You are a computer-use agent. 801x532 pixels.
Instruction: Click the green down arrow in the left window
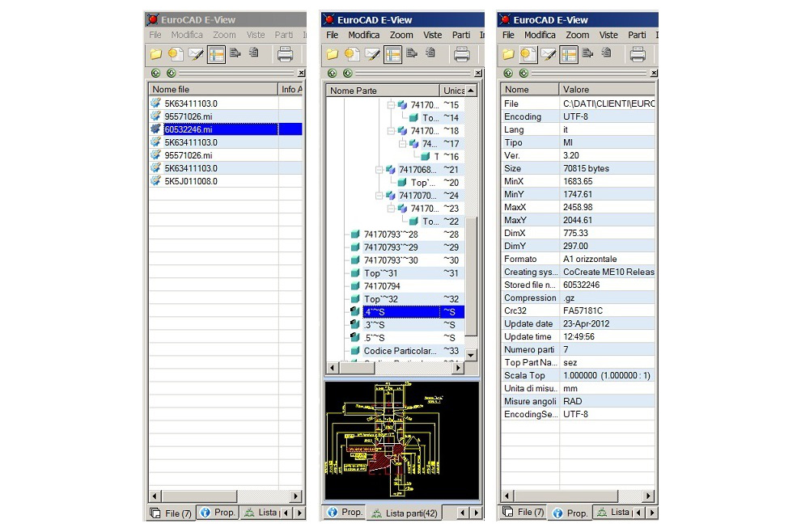point(172,73)
